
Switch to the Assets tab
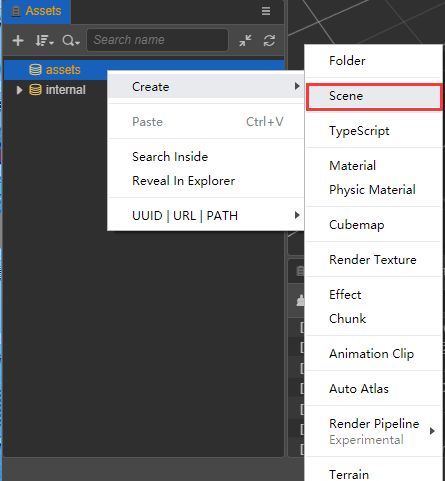36,11
